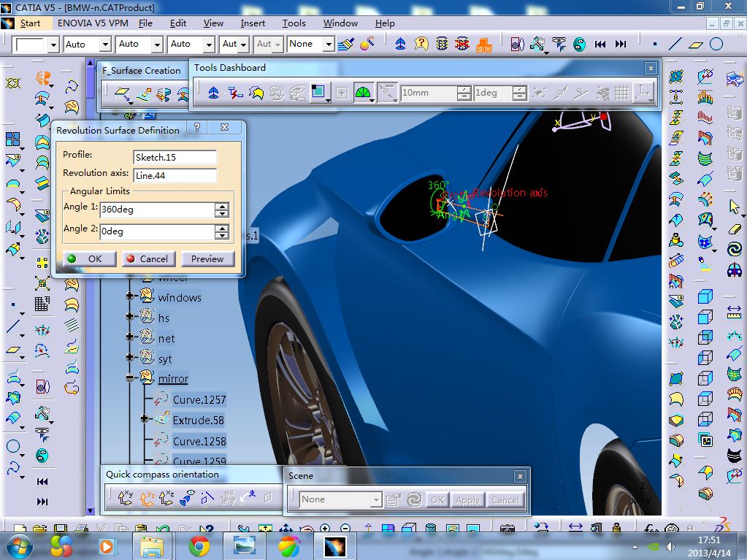Image resolution: width=747 pixels, height=560 pixels.
Task: Open the ENOVIA V5 VPM menu
Action: [93, 23]
